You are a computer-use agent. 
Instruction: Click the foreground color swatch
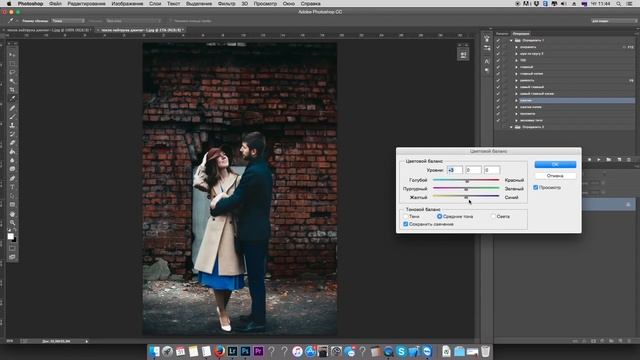click(11, 236)
